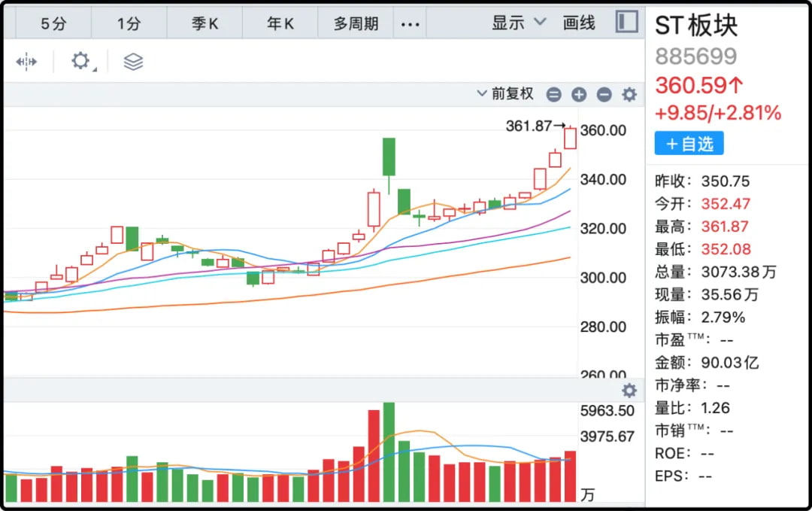Click the latest red candlestick near 360
812x511 pixels.
[570, 138]
